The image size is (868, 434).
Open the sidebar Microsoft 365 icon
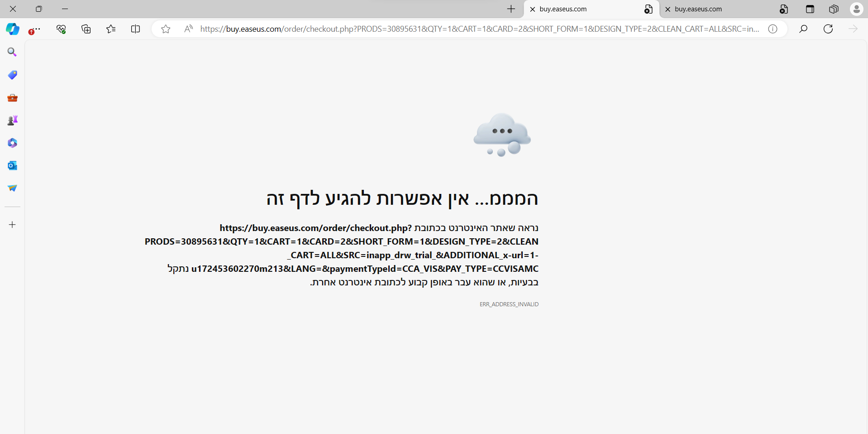tap(12, 143)
